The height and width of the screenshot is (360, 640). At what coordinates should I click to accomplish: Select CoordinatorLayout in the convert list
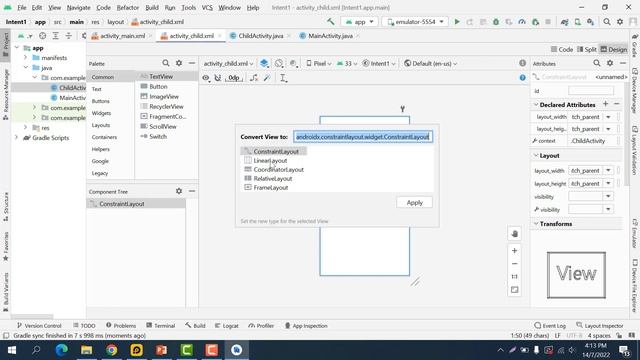(278, 169)
